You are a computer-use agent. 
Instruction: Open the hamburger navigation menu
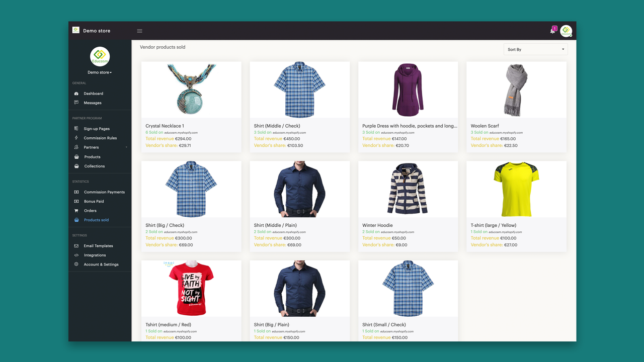point(139,30)
